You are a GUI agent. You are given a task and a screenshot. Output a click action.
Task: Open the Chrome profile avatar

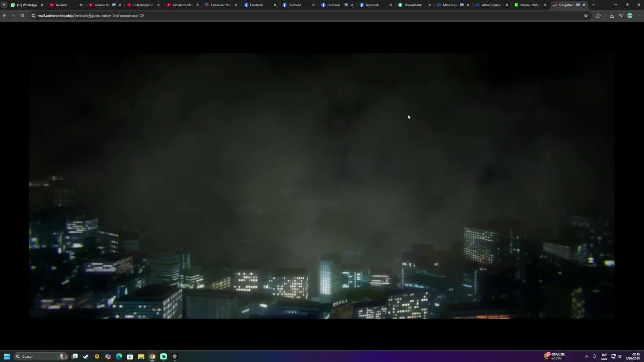(x=630, y=16)
